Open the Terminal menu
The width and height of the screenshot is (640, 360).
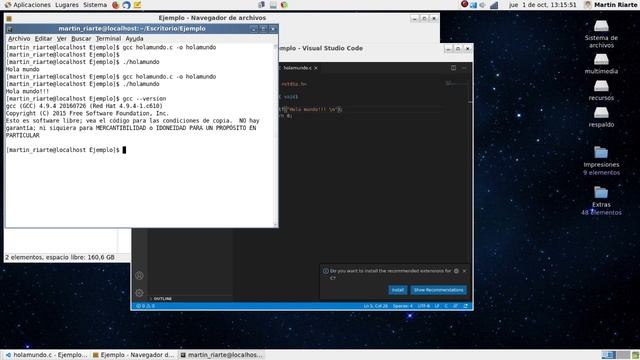pos(108,38)
